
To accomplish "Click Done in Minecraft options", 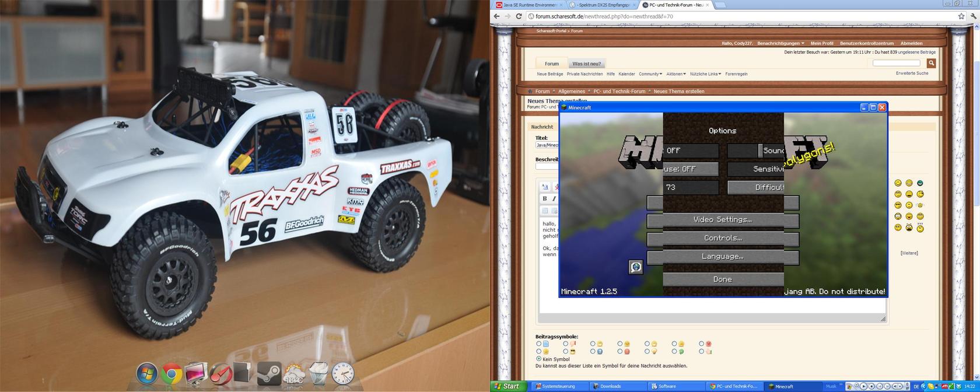I will pyautogui.click(x=723, y=279).
